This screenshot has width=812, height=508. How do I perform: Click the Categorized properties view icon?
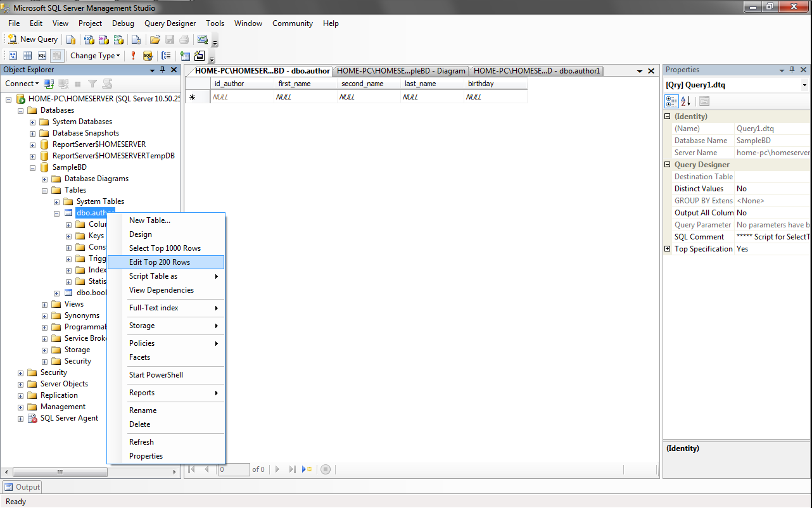[x=672, y=101]
